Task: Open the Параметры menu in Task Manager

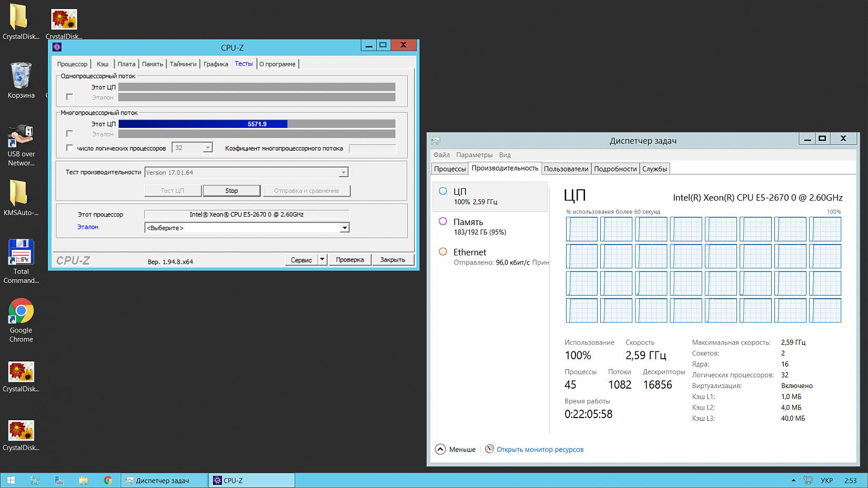Action: 475,155
